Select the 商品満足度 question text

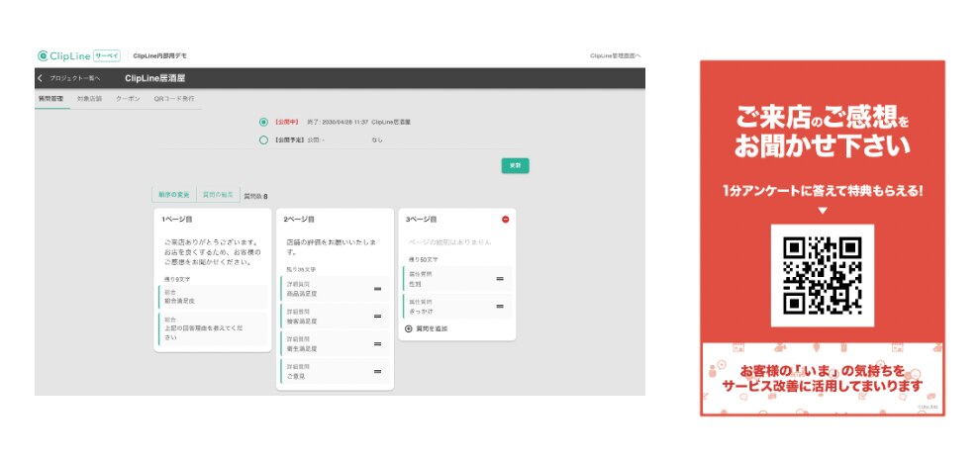point(301,293)
